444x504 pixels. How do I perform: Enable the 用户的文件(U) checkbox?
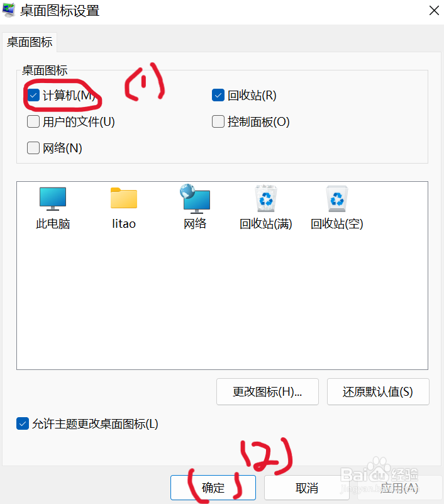point(33,122)
